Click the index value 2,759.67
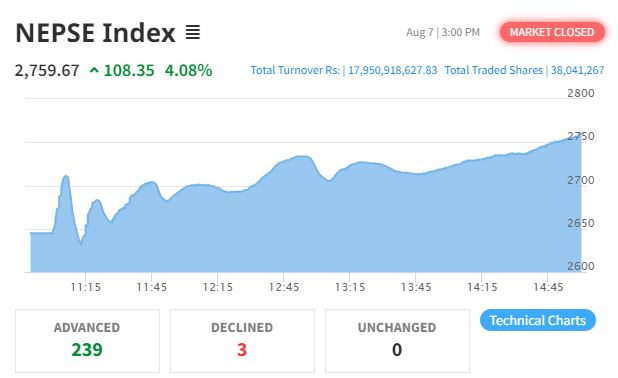 pyautogui.click(x=47, y=71)
